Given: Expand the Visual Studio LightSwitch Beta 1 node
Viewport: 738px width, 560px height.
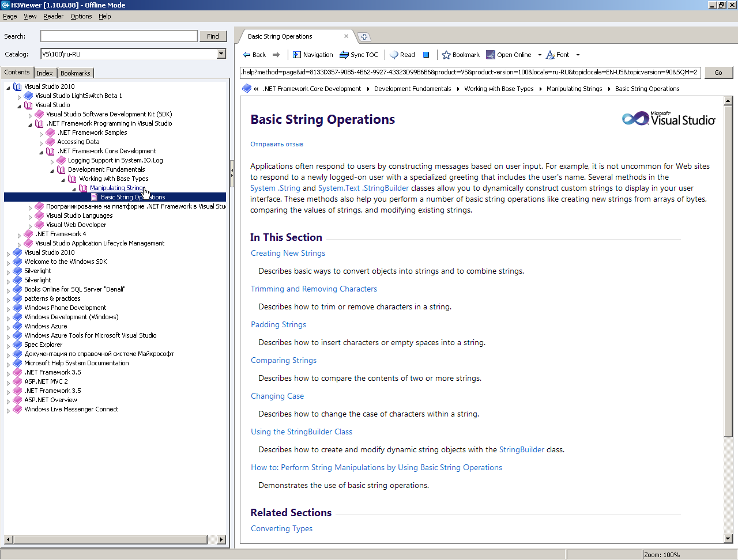Looking at the screenshot, I should pyautogui.click(x=19, y=97).
